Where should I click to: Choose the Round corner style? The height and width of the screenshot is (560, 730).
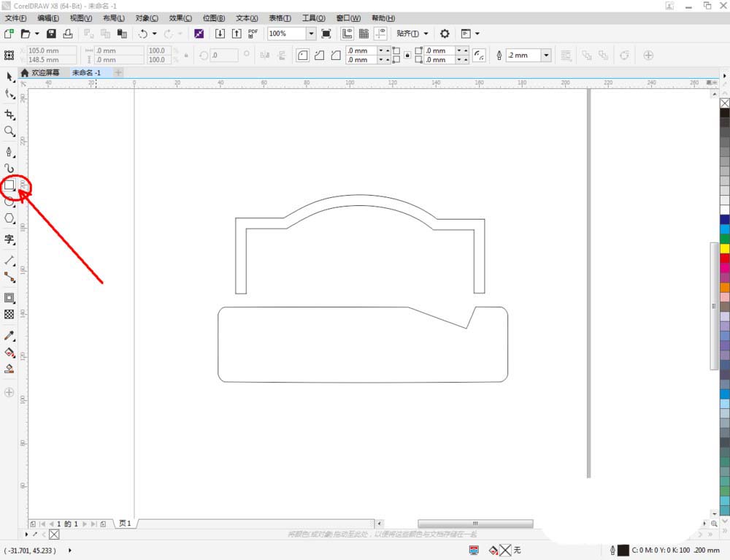[303, 55]
